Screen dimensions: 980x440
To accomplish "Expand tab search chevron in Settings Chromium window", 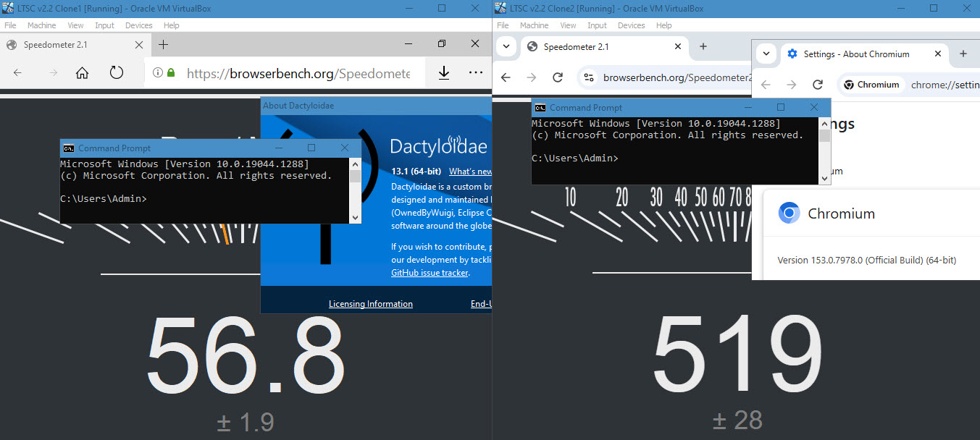I will coord(766,54).
